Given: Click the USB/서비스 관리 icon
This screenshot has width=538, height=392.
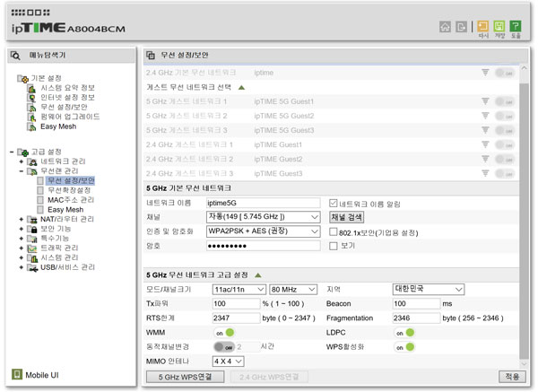Looking at the screenshot, I should tap(32, 267).
